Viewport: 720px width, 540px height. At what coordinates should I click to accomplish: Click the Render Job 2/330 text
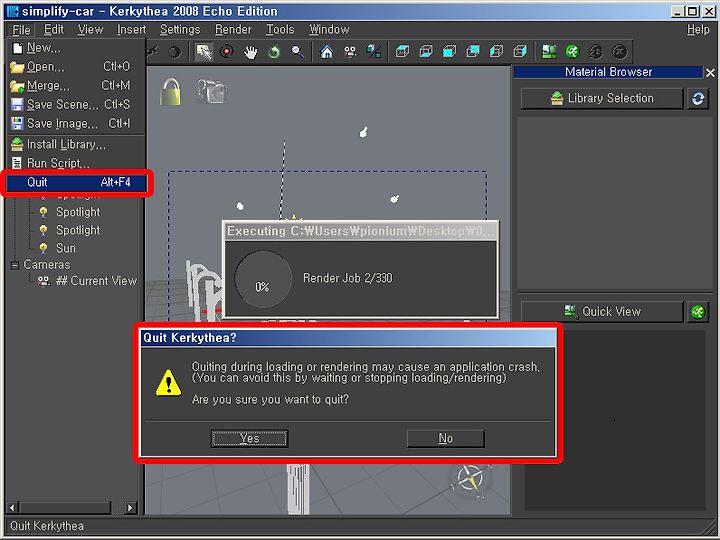coord(348,278)
